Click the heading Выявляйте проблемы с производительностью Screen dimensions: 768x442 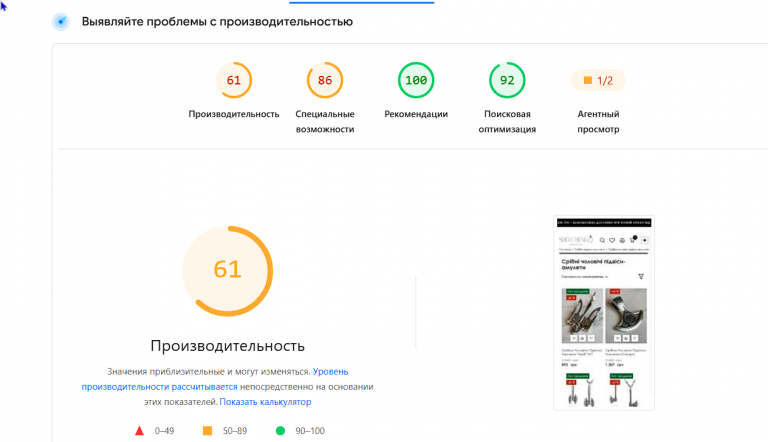click(x=217, y=22)
